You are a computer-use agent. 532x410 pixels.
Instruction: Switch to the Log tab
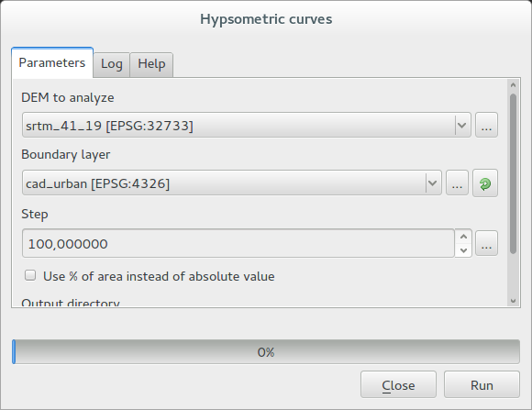[112, 64]
